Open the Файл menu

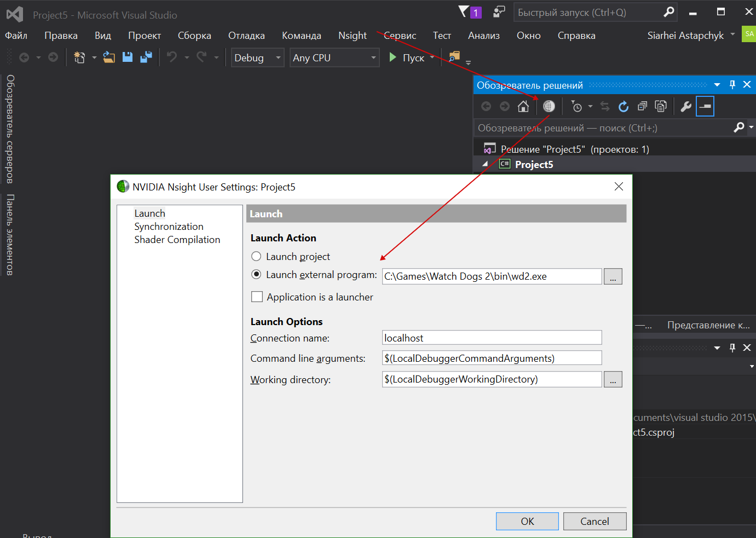[x=16, y=36]
